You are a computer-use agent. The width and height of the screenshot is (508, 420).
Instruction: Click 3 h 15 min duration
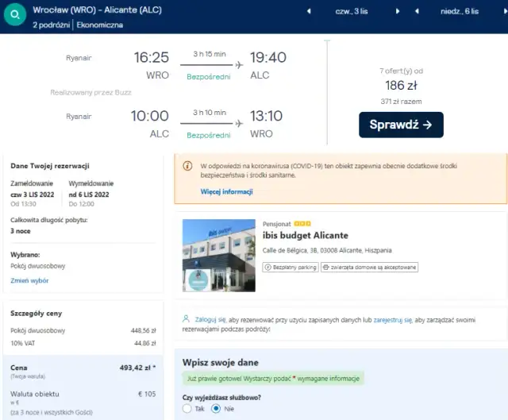coord(210,54)
